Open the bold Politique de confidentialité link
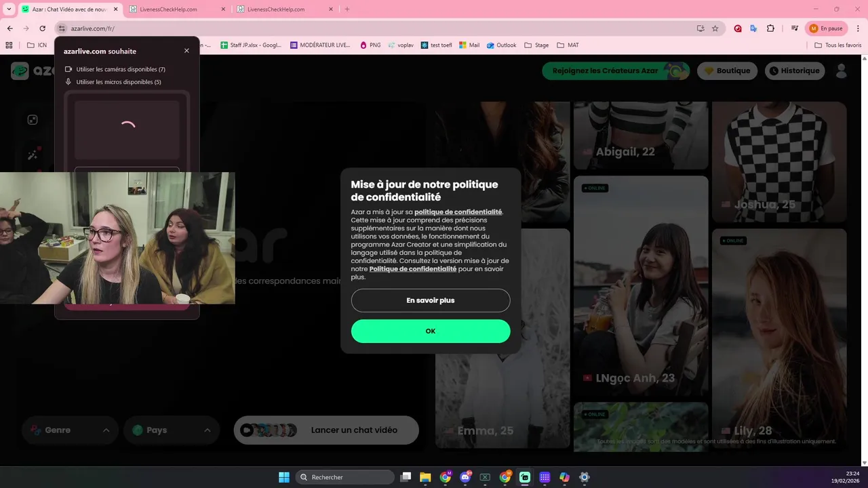Screen dimensions: 868x488 (x=413, y=269)
